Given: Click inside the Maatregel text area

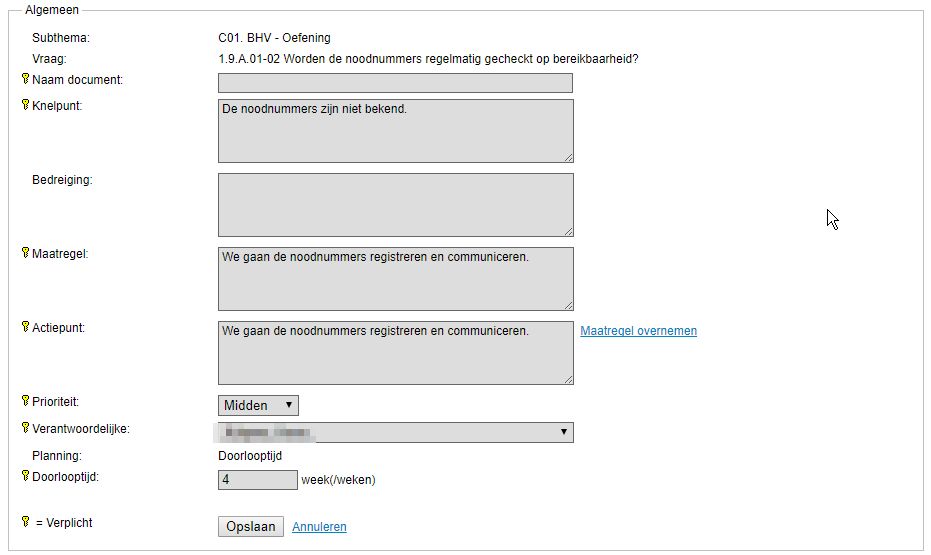Looking at the screenshot, I should coord(395,279).
